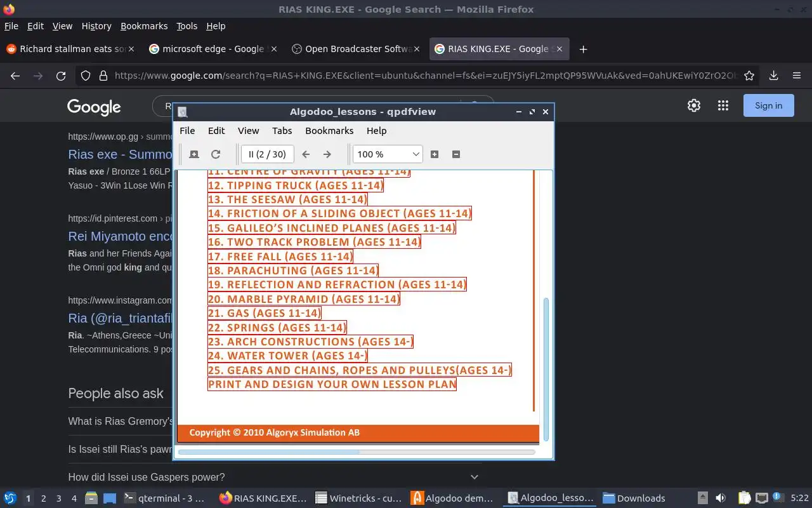The height and width of the screenshot is (508, 812).
Task: Open lesson 20. MARBLE PYRAMID link
Action: pos(304,299)
